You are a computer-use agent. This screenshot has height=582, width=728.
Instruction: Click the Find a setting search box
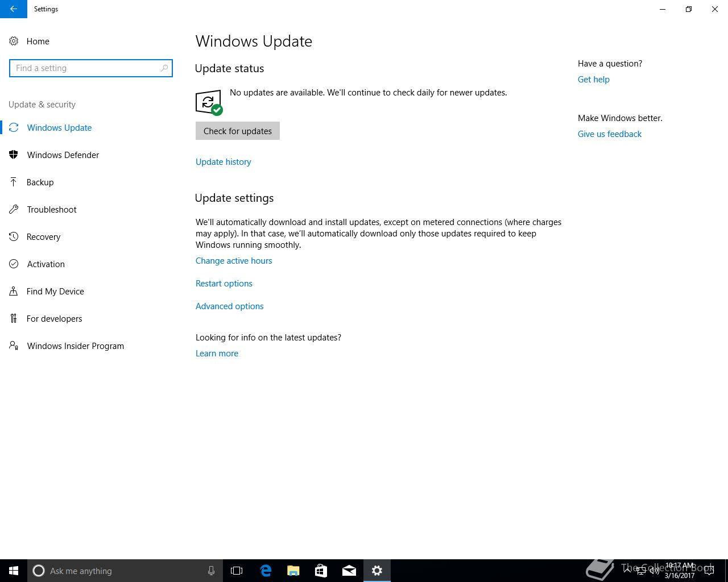pyautogui.click(x=91, y=68)
